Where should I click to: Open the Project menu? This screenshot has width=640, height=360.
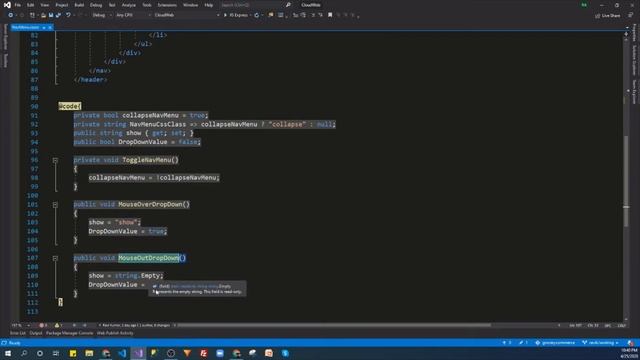click(x=62, y=5)
